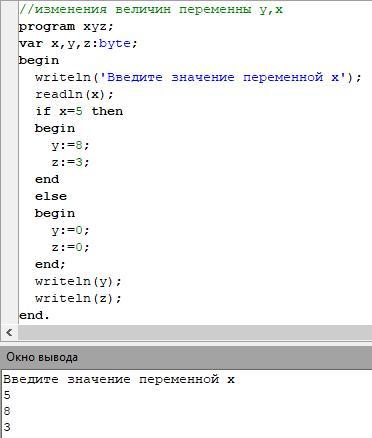The image size is (372, 438).
Task: Click the top-level 'begin' line after var
Action: [39, 60]
